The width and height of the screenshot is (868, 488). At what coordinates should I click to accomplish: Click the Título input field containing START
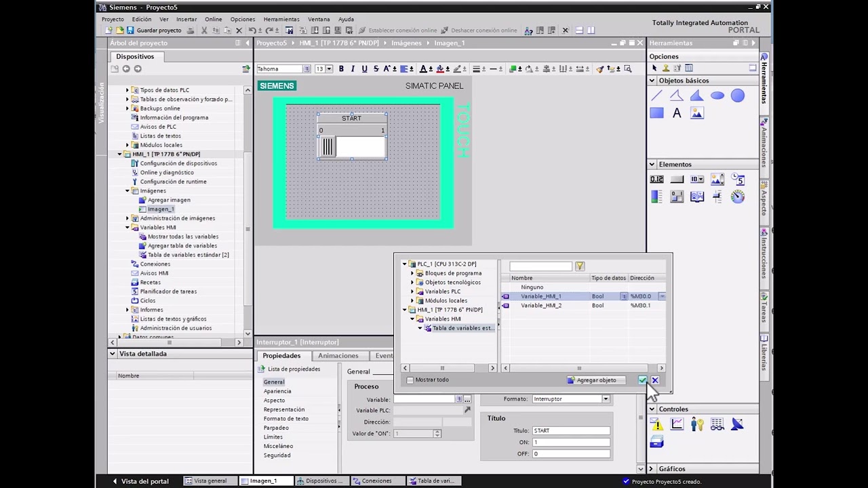571,431
